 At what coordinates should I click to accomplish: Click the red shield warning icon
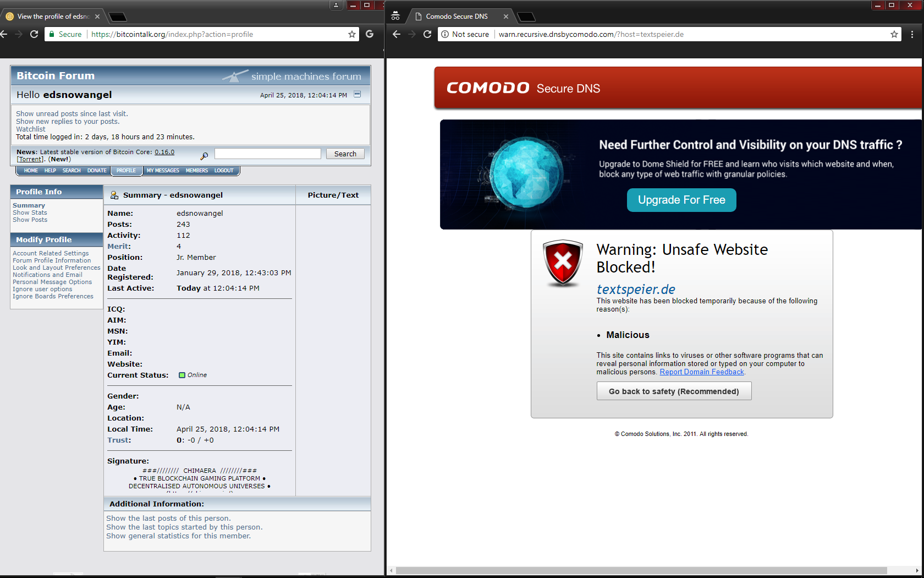[x=563, y=263]
